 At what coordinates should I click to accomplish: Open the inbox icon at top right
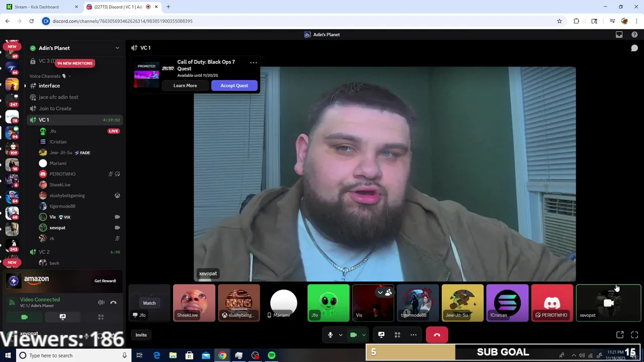(619, 35)
